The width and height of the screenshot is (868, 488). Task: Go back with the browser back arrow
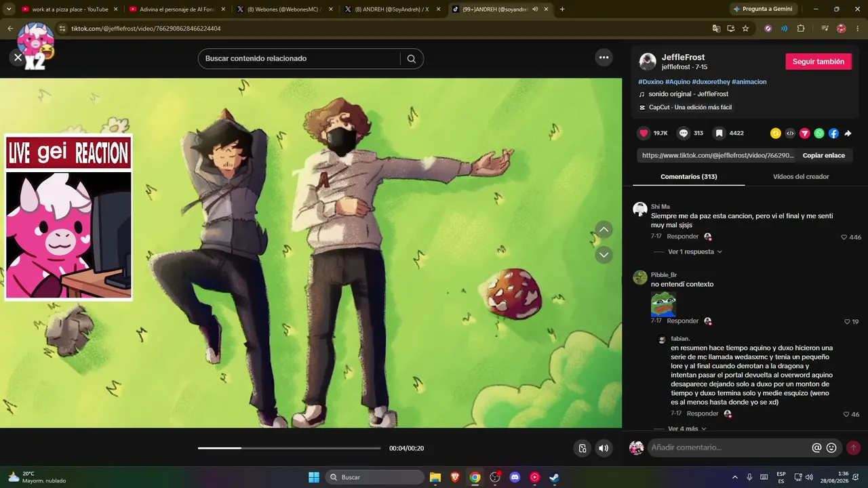click(10, 28)
